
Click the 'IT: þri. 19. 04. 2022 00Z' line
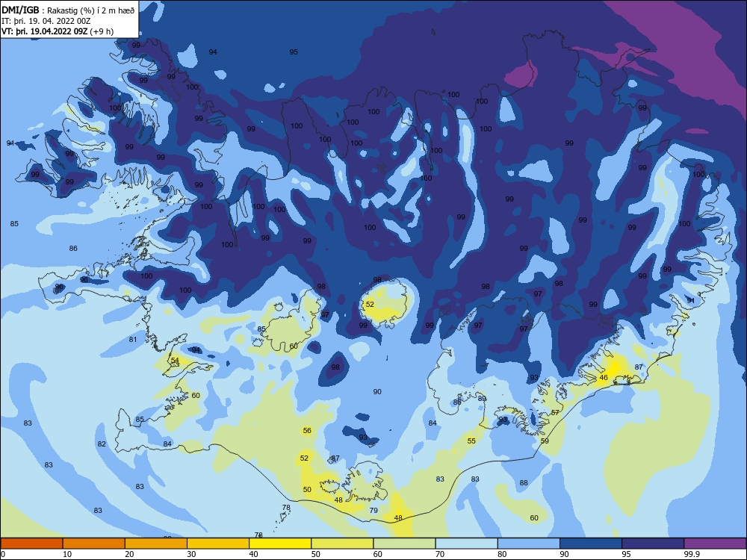click(46, 21)
